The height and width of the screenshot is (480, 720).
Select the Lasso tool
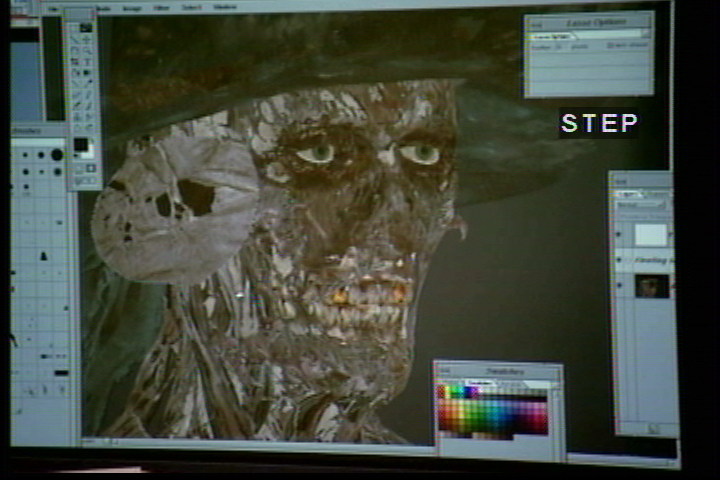pos(74,40)
